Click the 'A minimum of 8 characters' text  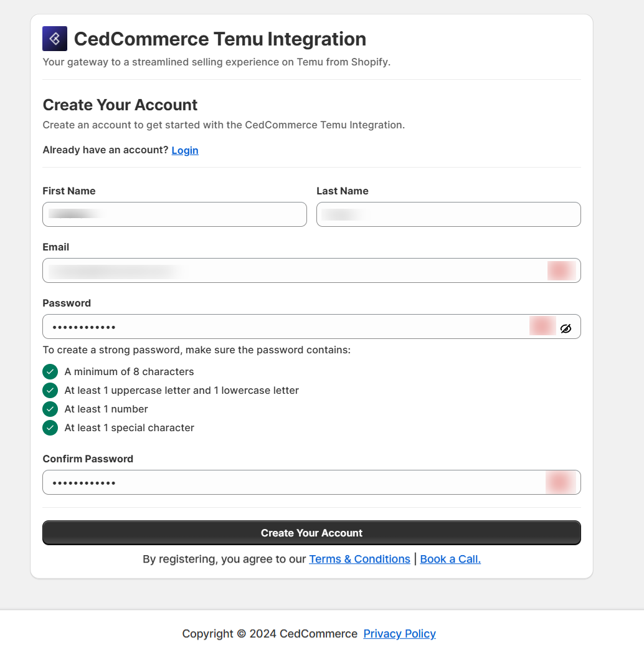129,371
